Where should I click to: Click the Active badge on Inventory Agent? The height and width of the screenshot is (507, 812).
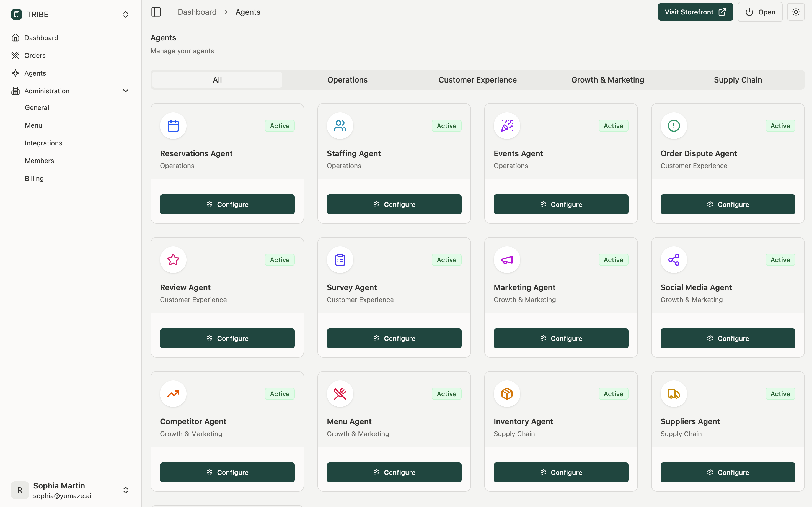point(613,394)
